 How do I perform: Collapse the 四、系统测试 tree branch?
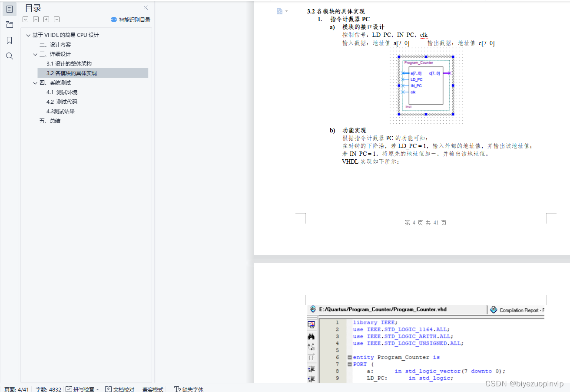coord(35,82)
